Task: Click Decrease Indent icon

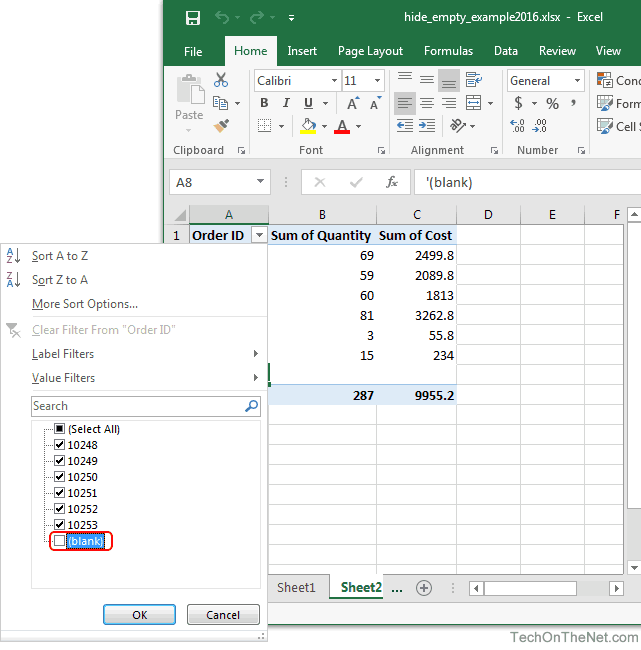Action: tap(405, 126)
